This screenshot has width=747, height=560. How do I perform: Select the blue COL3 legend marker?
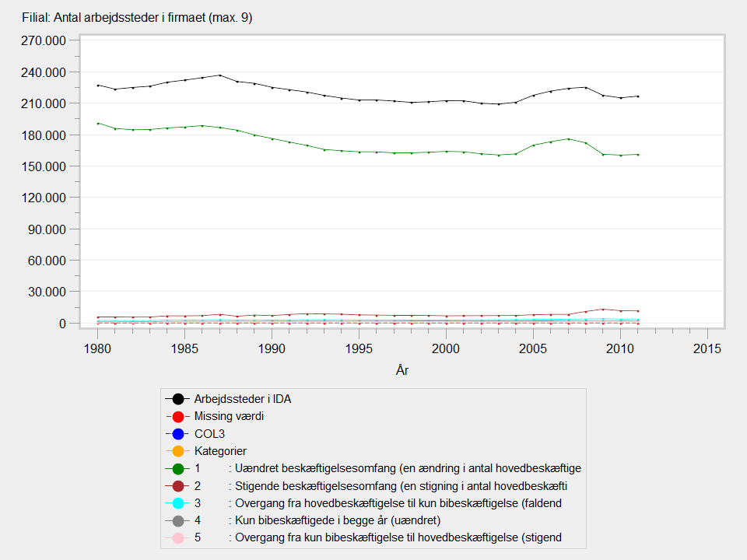click(177, 433)
